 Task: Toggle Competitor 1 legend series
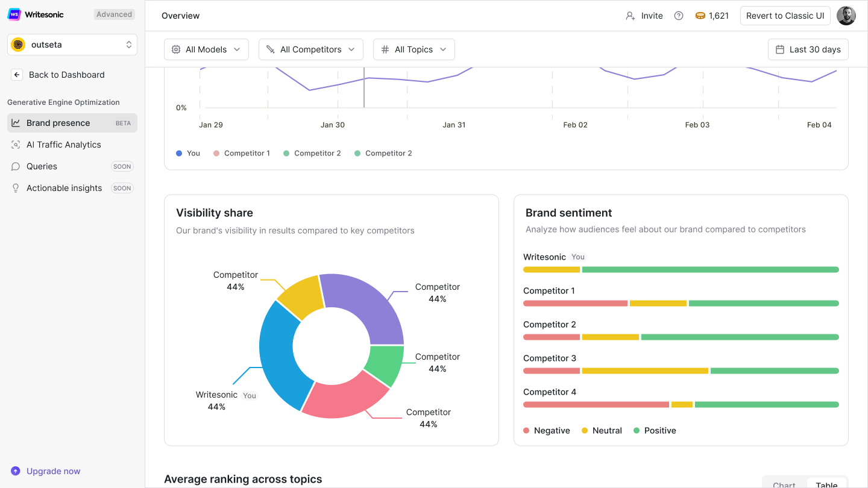tap(242, 153)
